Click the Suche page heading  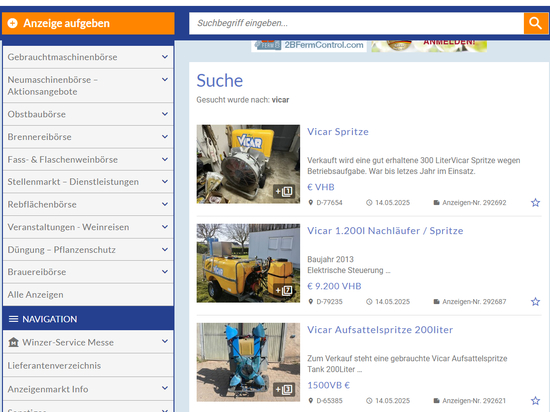(220, 81)
